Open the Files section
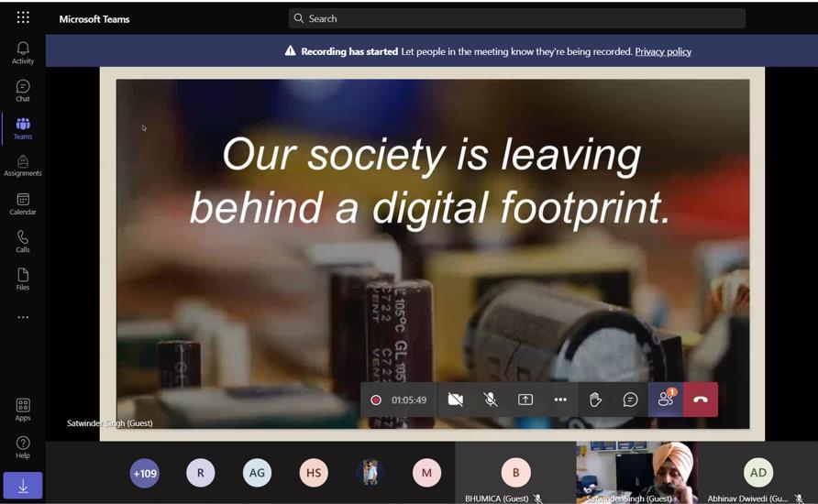Viewport: 818px width, 504px height. pyautogui.click(x=23, y=279)
